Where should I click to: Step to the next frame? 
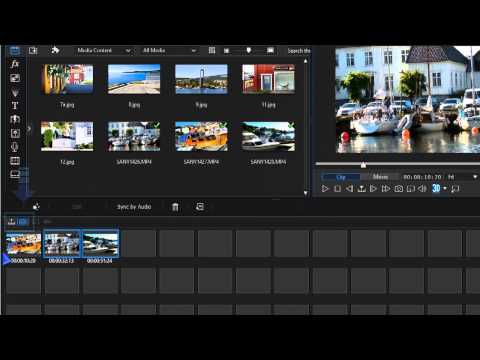click(373, 189)
